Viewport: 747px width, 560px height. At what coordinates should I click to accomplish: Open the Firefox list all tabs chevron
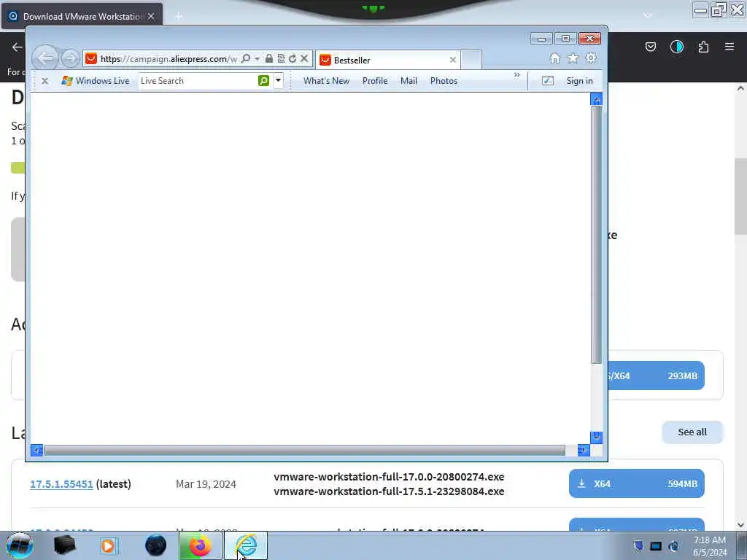[x=647, y=15]
